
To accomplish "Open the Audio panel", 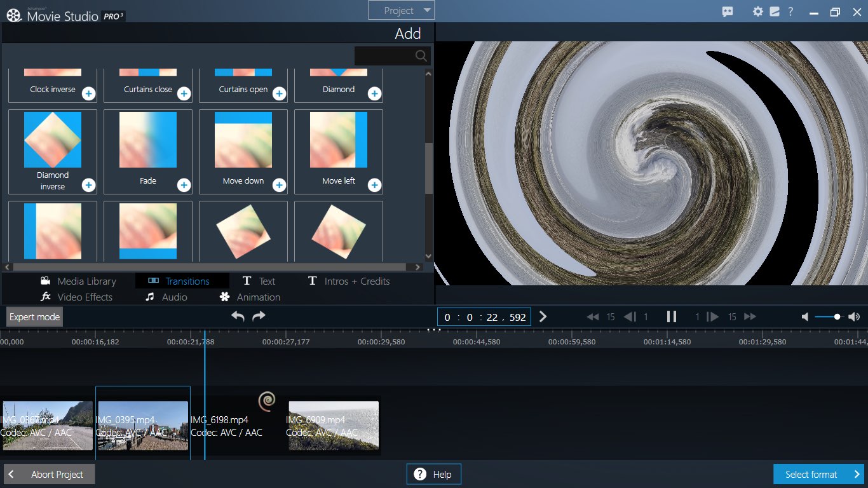I will 172,297.
